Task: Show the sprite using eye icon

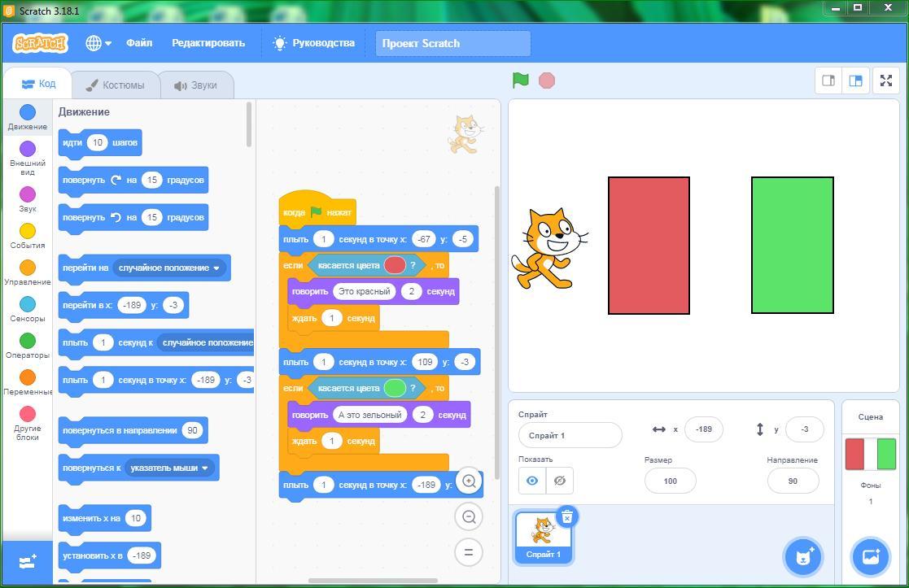Action: (532, 481)
